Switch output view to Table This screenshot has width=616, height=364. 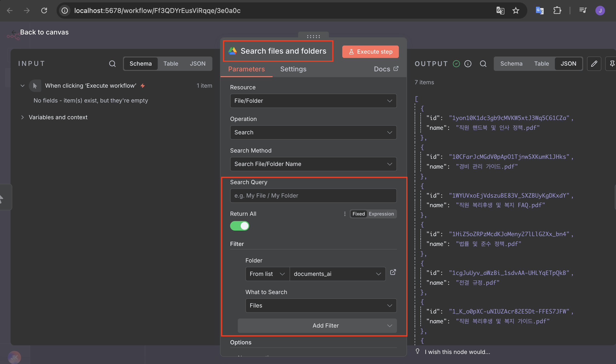541,64
